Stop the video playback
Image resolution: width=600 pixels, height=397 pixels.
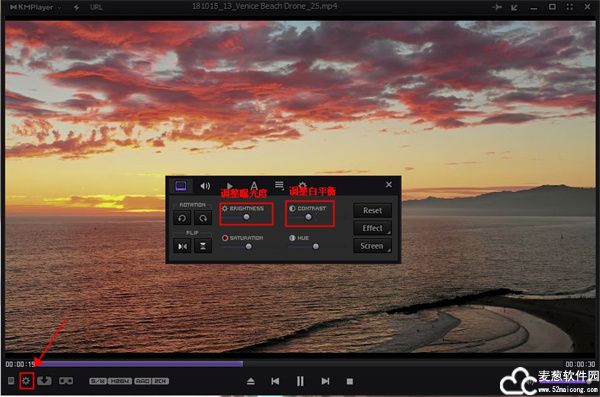pyautogui.click(x=349, y=381)
